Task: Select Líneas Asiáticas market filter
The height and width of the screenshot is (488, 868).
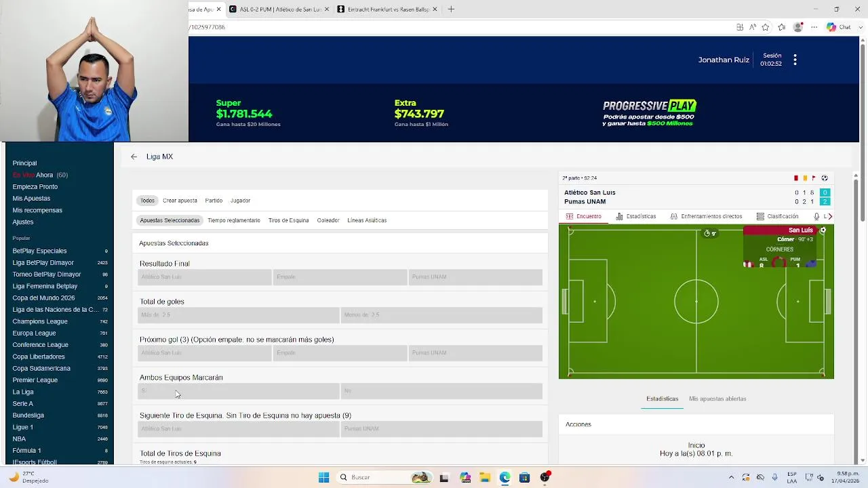Action: [x=367, y=220]
